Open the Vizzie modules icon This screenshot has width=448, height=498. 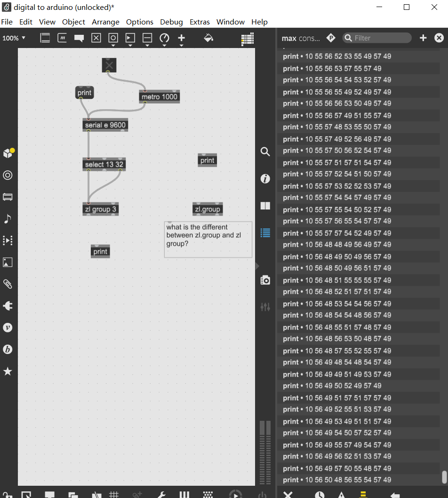point(8,328)
